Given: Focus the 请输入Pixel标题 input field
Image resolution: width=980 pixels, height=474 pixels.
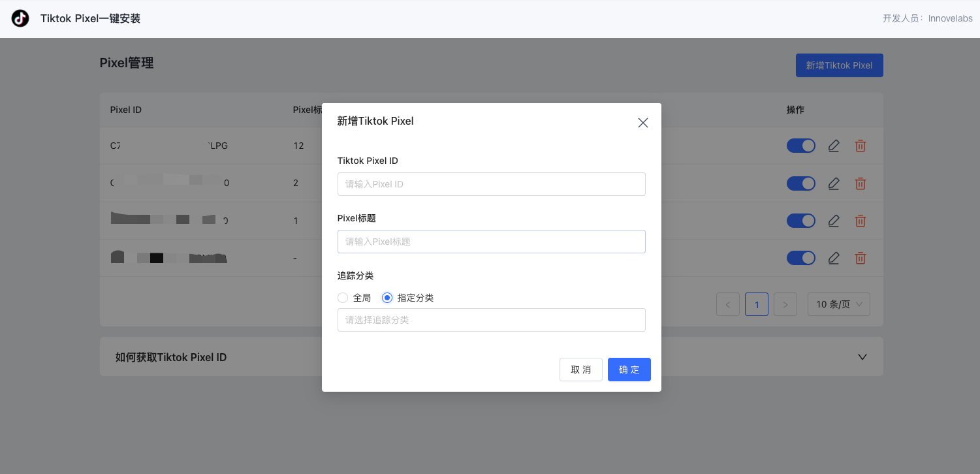Looking at the screenshot, I should tap(492, 242).
